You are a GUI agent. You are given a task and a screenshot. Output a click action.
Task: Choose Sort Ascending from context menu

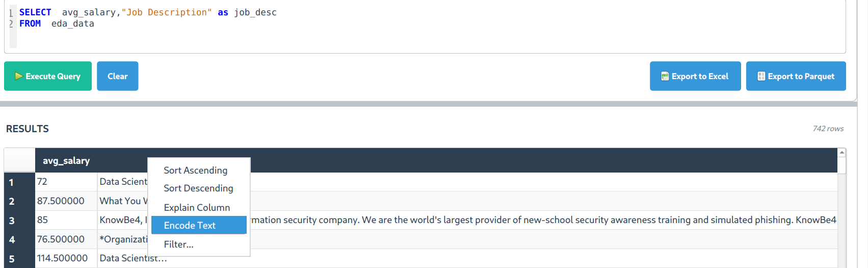(x=195, y=170)
